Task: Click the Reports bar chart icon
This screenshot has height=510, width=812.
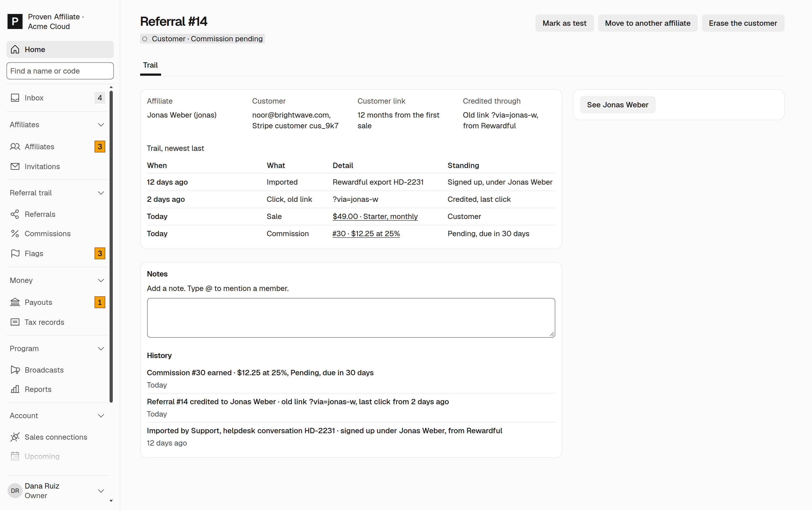Action: pos(15,389)
